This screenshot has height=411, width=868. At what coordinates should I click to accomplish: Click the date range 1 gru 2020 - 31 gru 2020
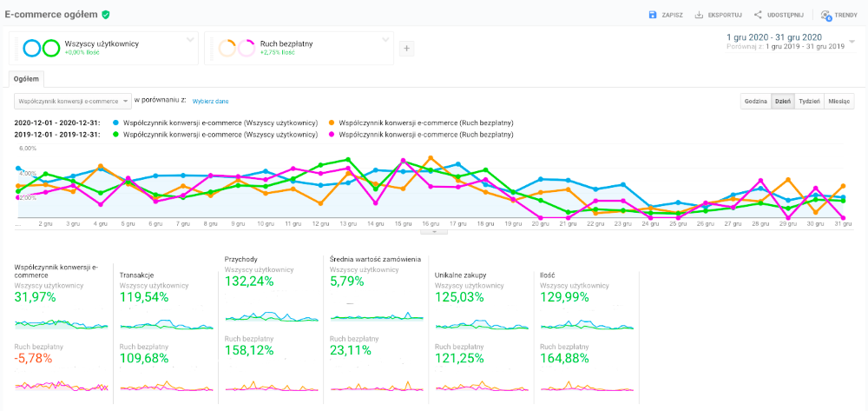pos(773,37)
